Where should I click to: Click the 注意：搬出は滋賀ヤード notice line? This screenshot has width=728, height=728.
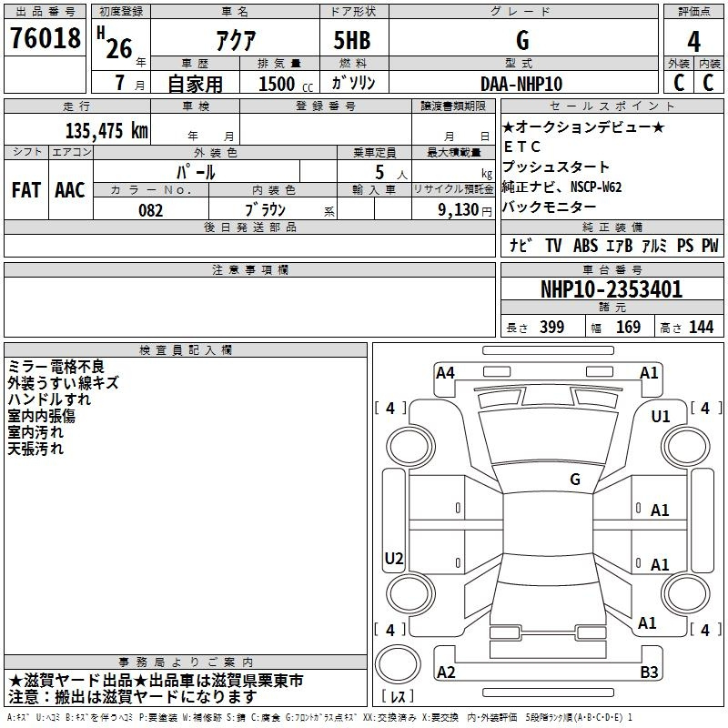(133, 697)
